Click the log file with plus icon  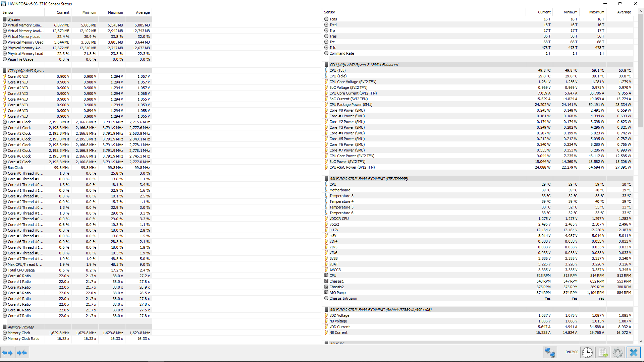(x=603, y=353)
